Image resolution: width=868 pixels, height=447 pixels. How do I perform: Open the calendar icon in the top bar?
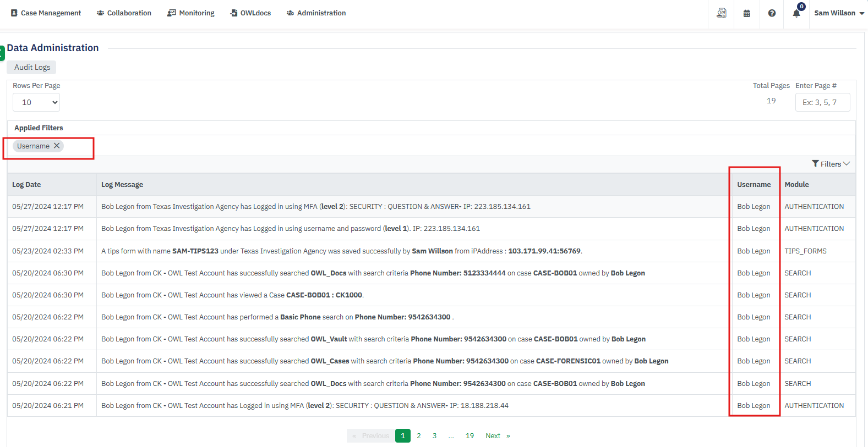coord(746,13)
